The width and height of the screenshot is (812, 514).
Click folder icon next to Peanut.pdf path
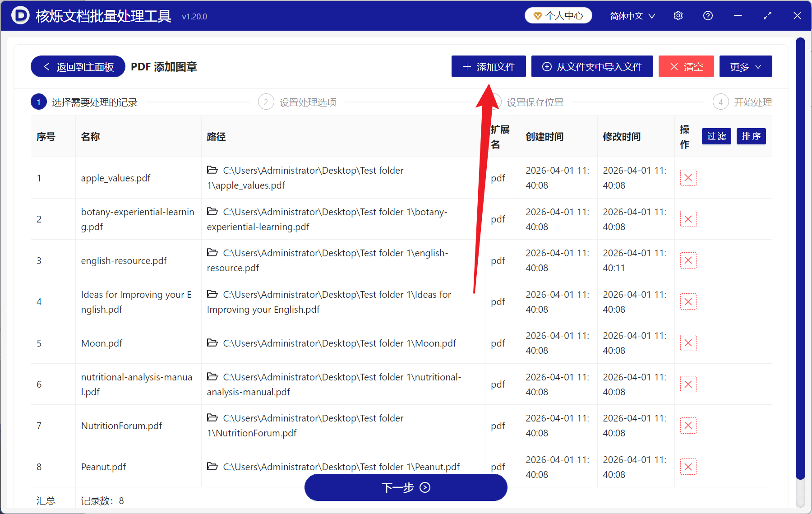(212, 467)
